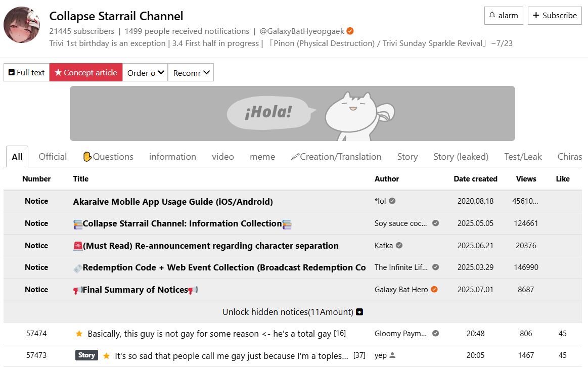
Task: Open Akaraive Mobile App Usage Guide notice
Action: tap(173, 201)
